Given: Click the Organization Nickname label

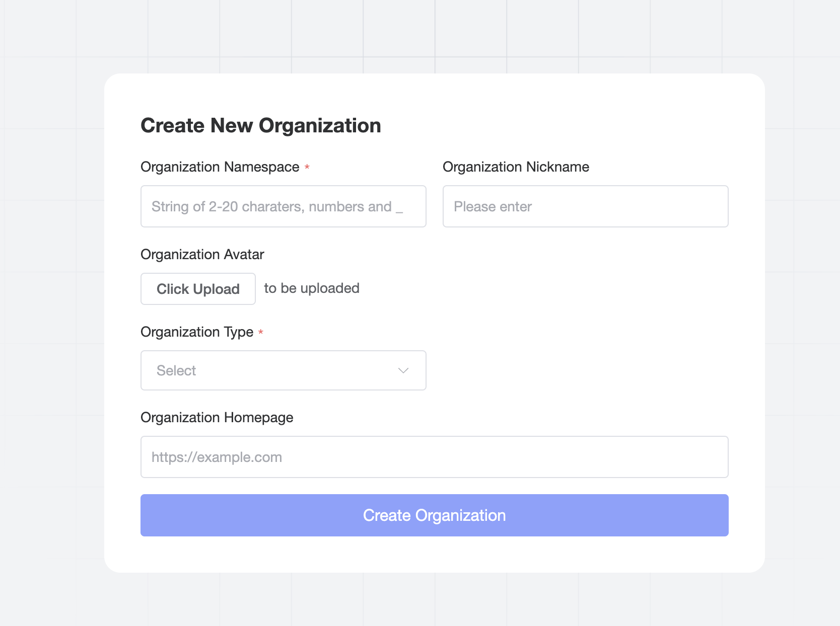Looking at the screenshot, I should coord(516,167).
